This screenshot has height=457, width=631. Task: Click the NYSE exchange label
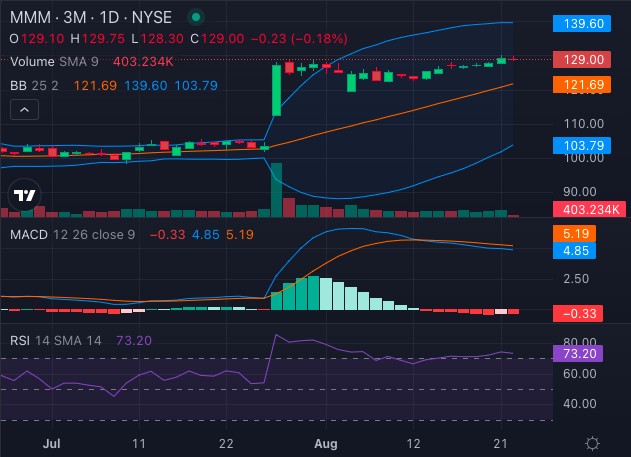pos(152,17)
